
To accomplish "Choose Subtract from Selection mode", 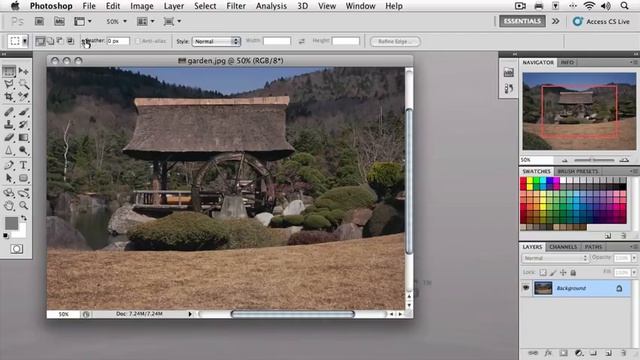I will 60,41.
